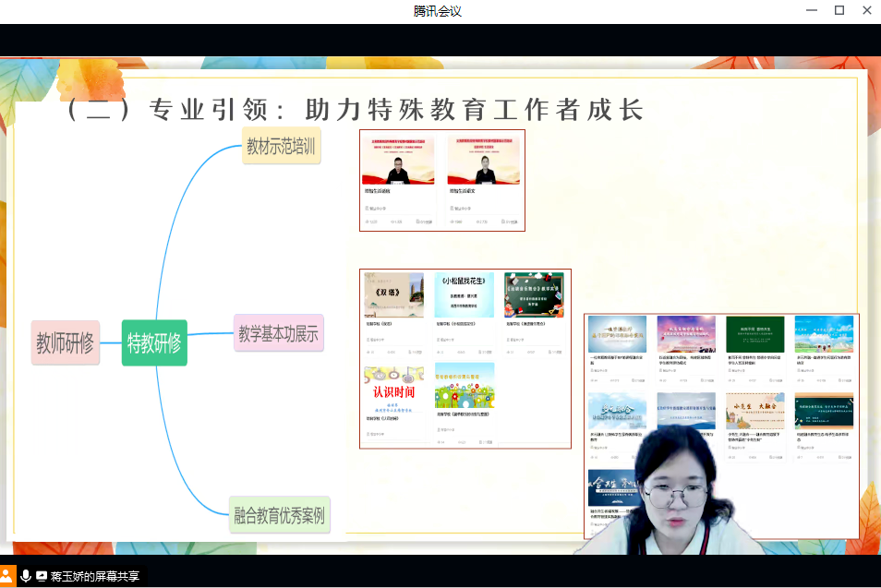Image resolution: width=881 pixels, height=588 pixels.
Task: Open the 认识时间 lesson thumbnail
Action: click(x=393, y=387)
